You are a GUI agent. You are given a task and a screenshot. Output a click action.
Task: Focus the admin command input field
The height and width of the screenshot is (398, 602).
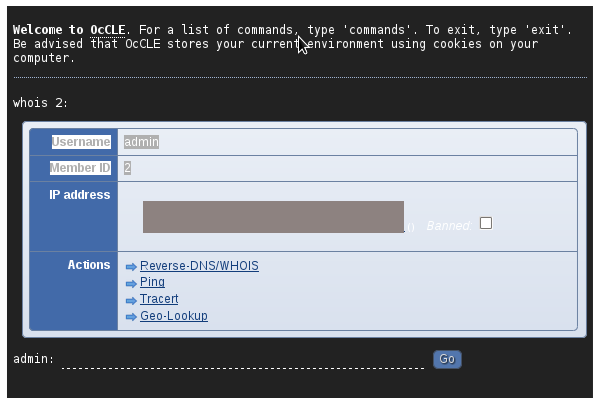[x=243, y=360]
